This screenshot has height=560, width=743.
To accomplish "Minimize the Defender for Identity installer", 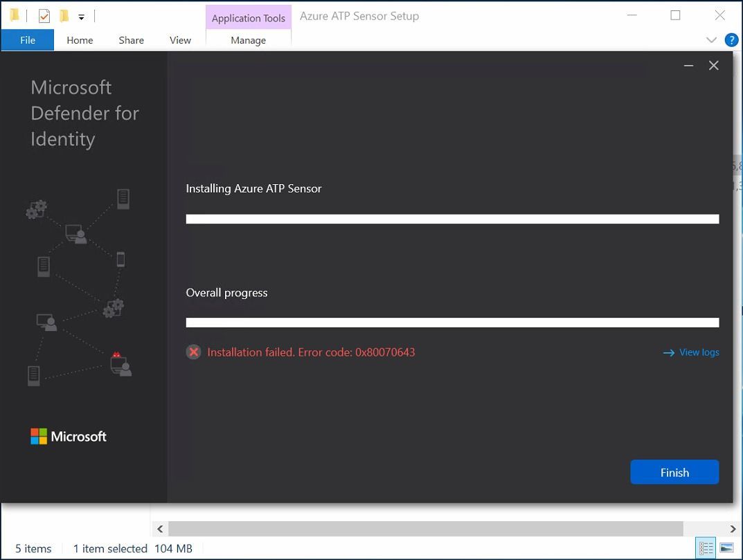I will (688, 65).
